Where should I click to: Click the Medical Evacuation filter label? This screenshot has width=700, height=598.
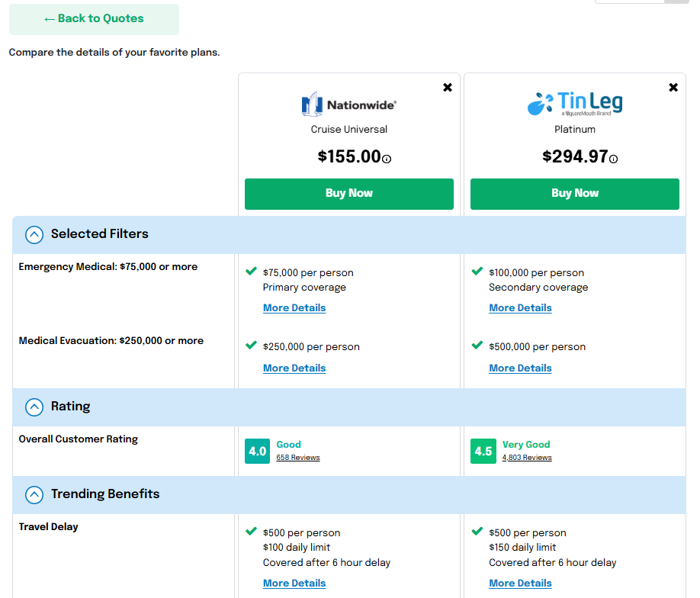click(111, 341)
